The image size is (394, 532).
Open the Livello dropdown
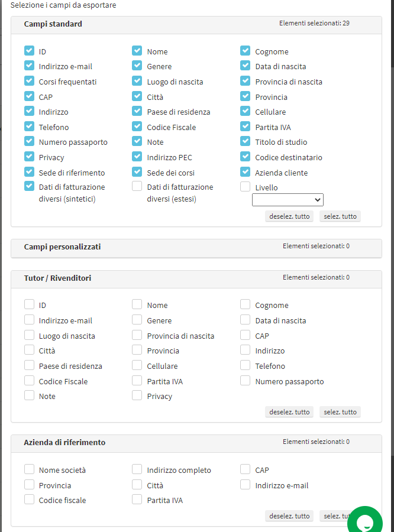[288, 200]
